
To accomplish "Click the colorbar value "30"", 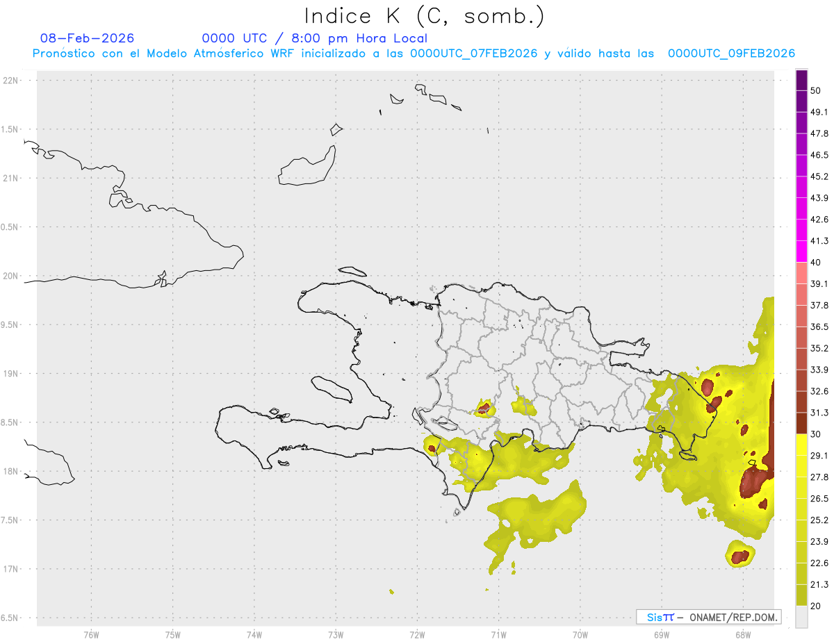I will coord(815,434).
